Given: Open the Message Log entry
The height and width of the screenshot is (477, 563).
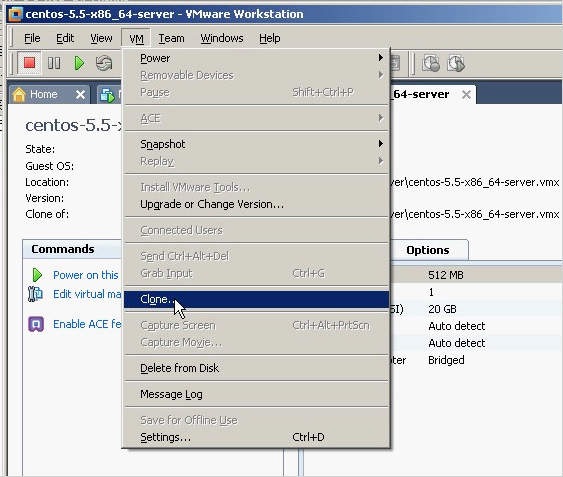Looking at the screenshot, I should pos(256,394).
